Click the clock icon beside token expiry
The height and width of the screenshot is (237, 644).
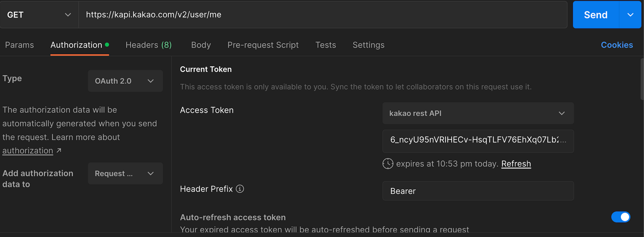(388, 164)
